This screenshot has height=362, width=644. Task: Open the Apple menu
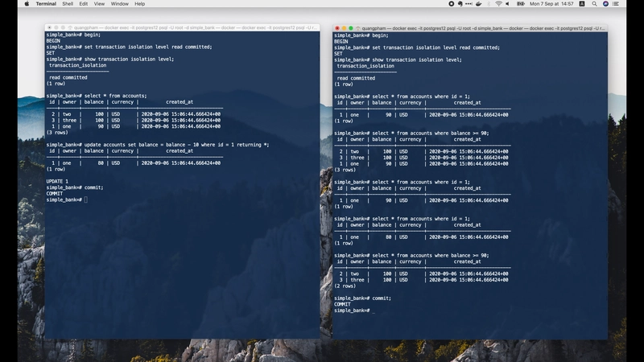click(27, 4)
